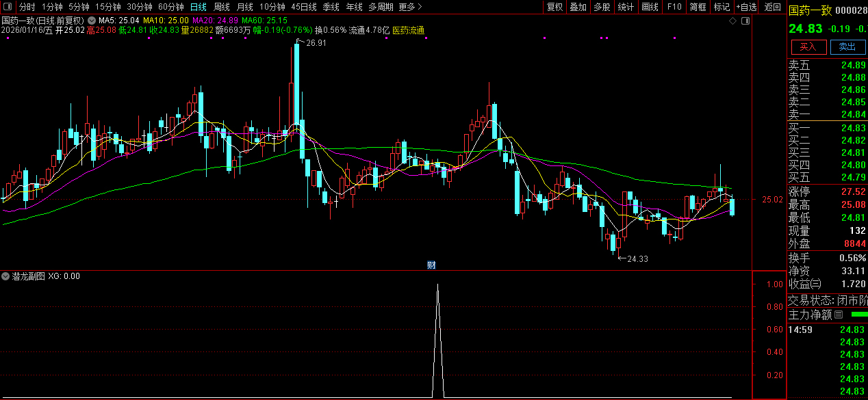
Task: Click the 26.91 high price label
Action: pyautogui.click(x=316, y=42)
